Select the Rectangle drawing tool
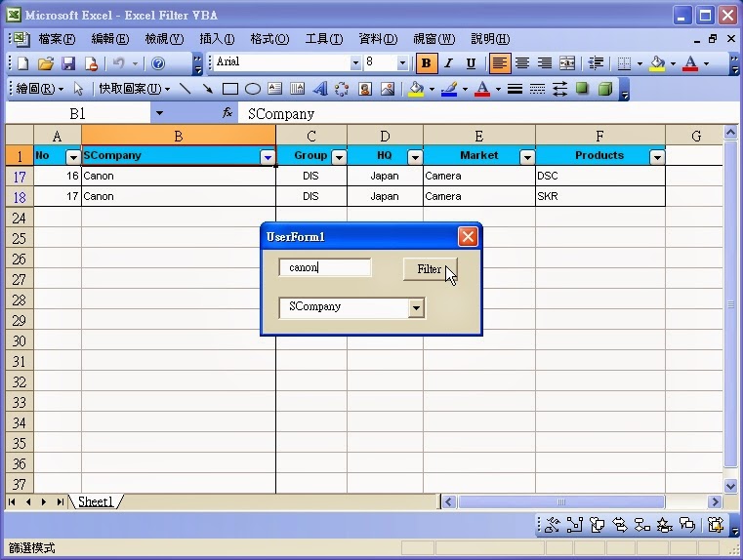The height and width of the screenshot is (560, 743). coord(229,89)
